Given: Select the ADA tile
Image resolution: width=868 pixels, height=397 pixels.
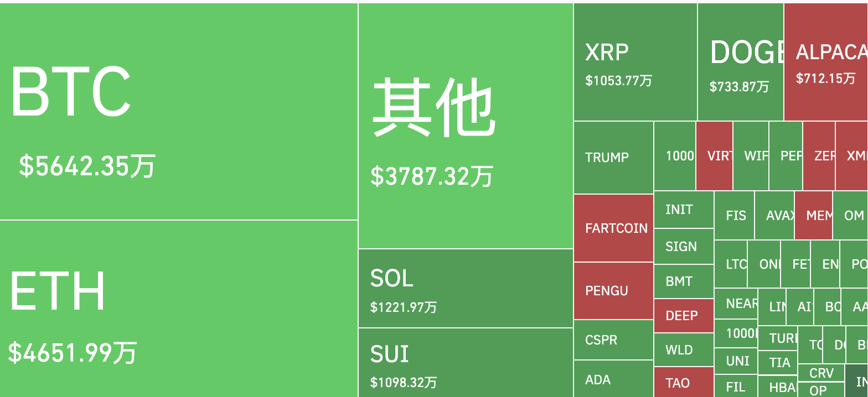Looking at the screenshot, I should click(x=613, y=379).
